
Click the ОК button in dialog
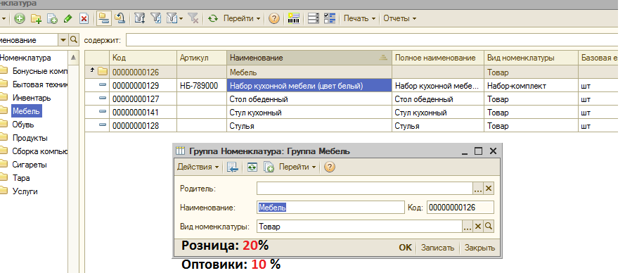(406, 248)
